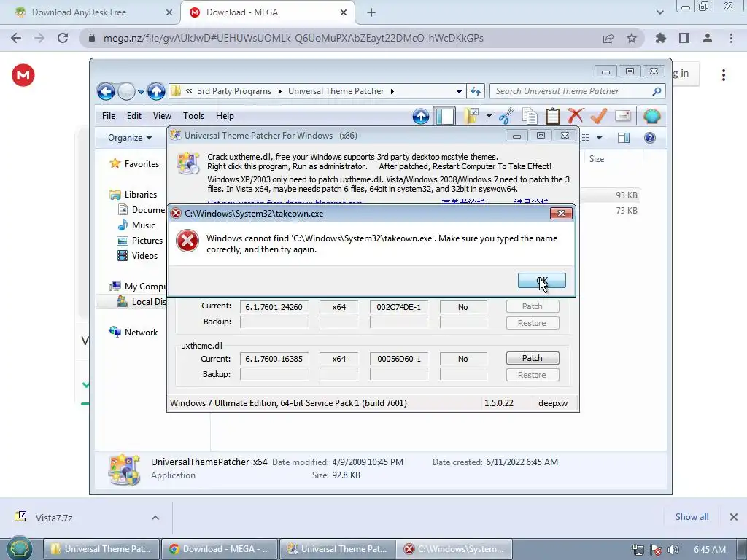Click the scissors Cut icon

(x=506, y=116)
